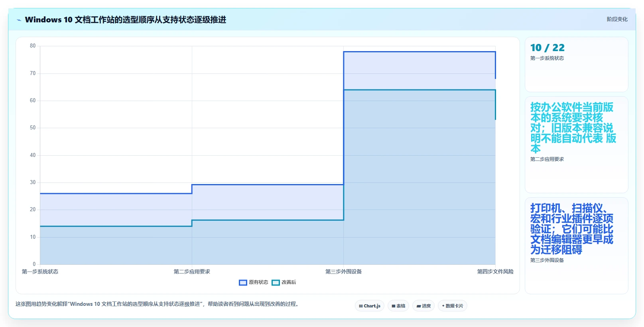644x327 pixels.
Task: Toggle the 改善后 legend swatch
Action: point(276,283)
